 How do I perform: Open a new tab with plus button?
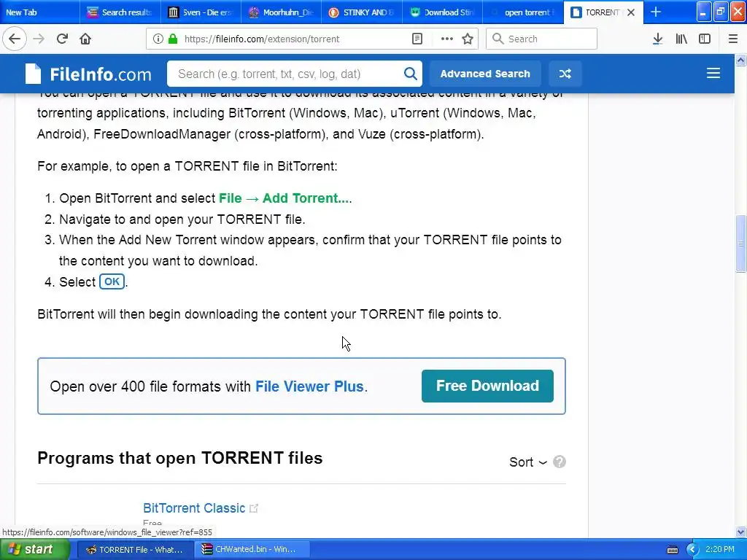(x=656, y=12)
